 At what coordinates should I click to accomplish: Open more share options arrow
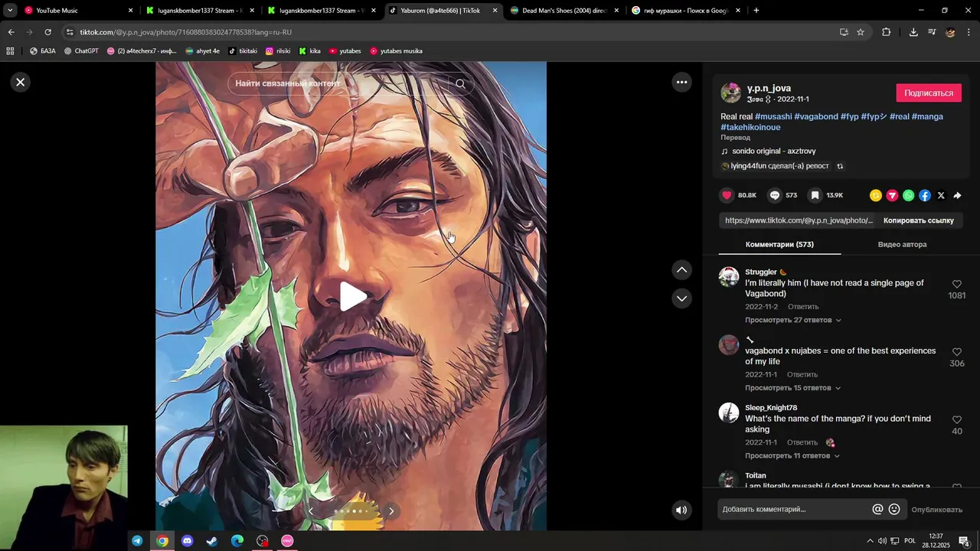tap(957, 195)
